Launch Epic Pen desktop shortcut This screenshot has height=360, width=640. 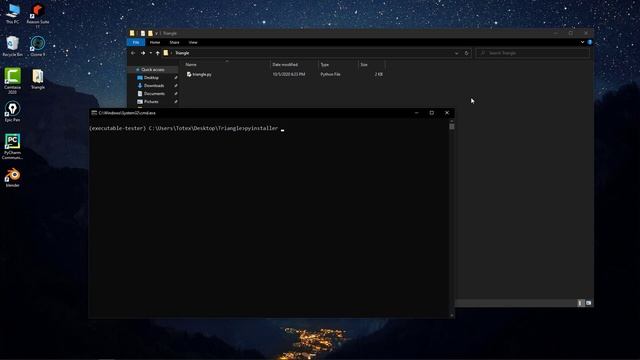[12, 111]
